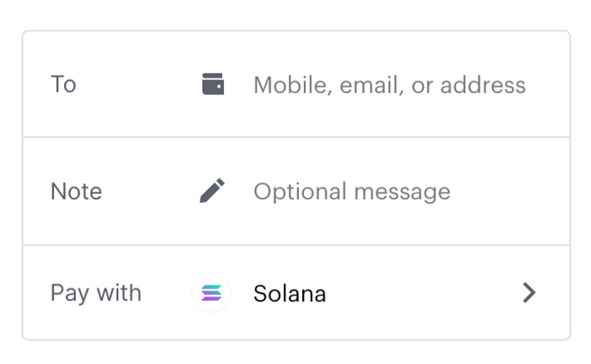This screenshot has height=364, width=591.
Task: Tap the 'Solana' currency name
Action: pyautogui.click(x=290, y=294)
